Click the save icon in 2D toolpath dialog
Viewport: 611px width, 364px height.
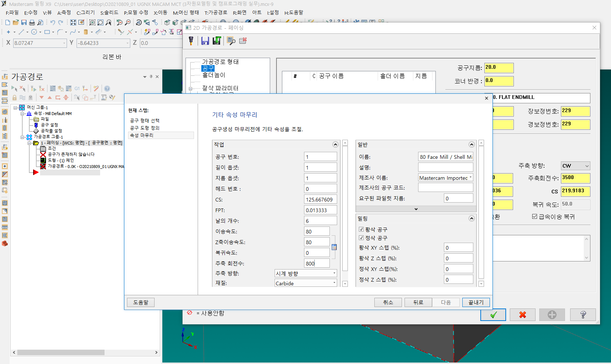pos(205,41)
